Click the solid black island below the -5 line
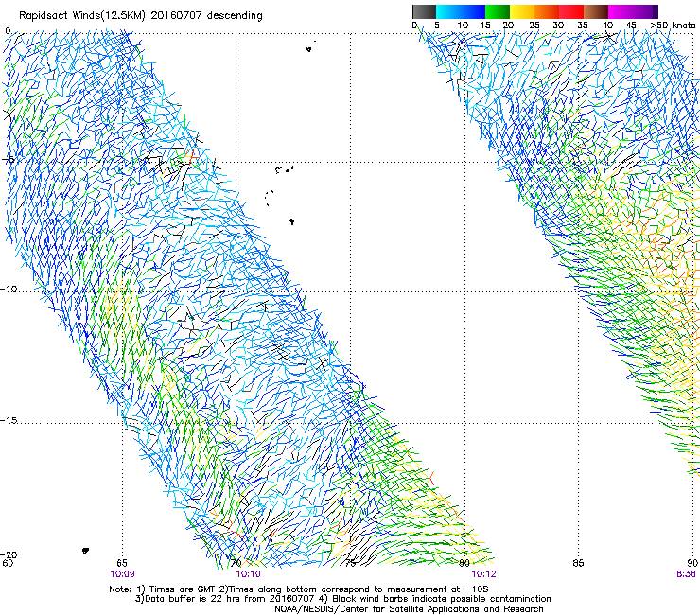The width and height of the screenshot is (700, 615). tap(291, 221)
